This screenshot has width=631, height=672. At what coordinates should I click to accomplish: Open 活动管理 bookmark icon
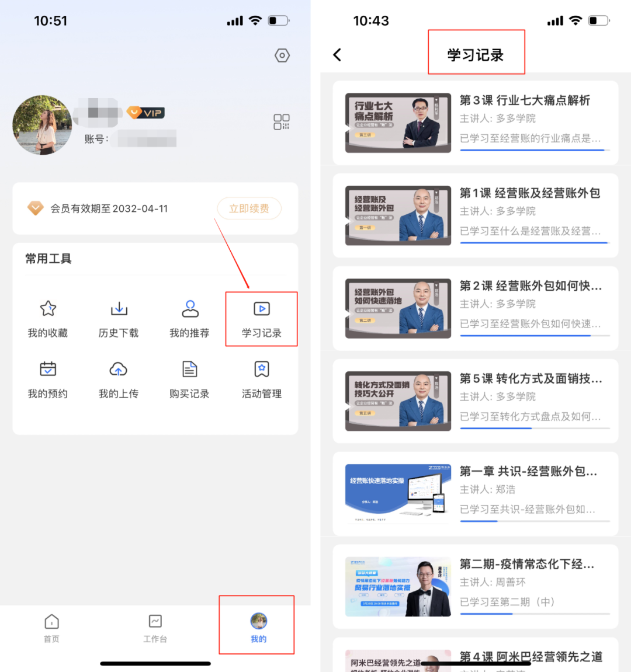coord(261,370)
